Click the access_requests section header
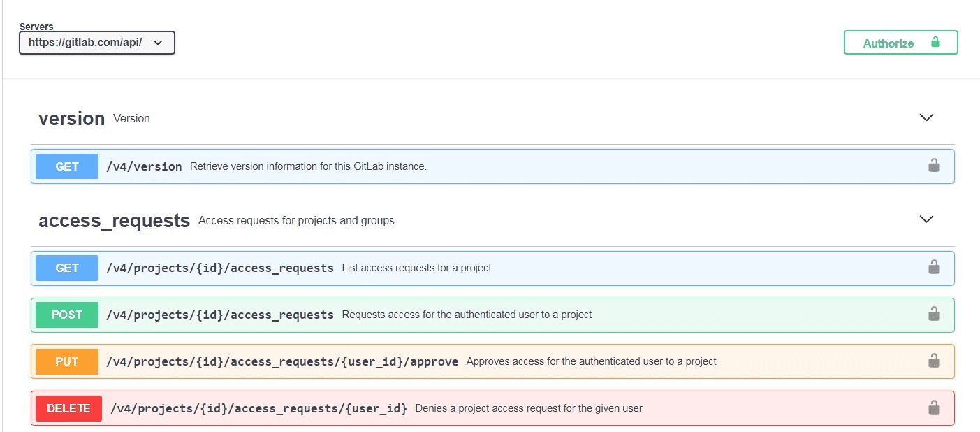 115,219
